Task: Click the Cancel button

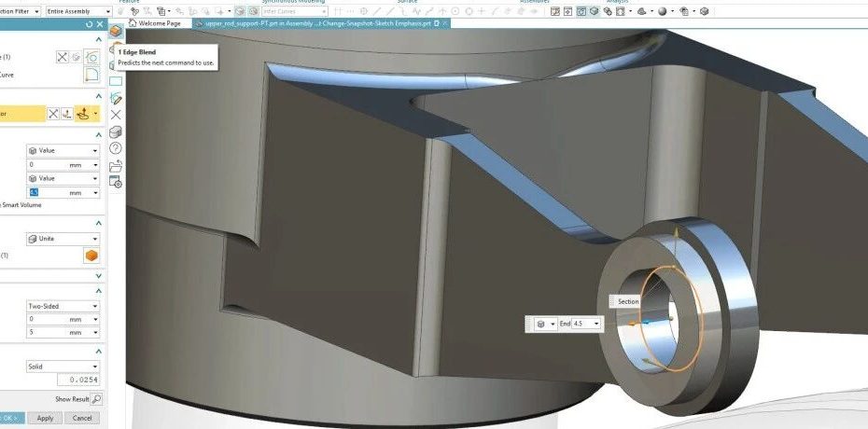Action: pos(80,419)
